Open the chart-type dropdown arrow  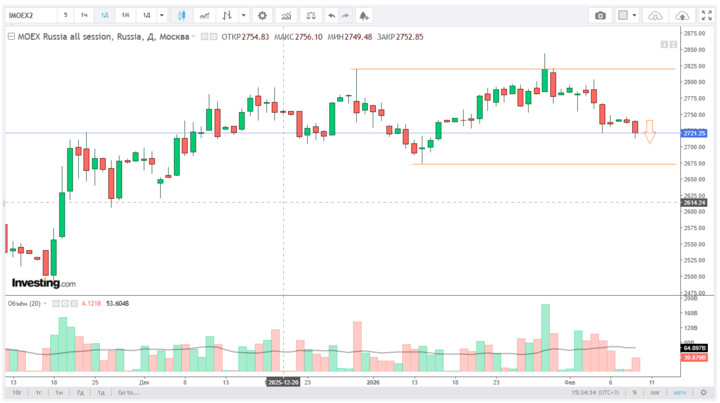click(x=243, y=16)
